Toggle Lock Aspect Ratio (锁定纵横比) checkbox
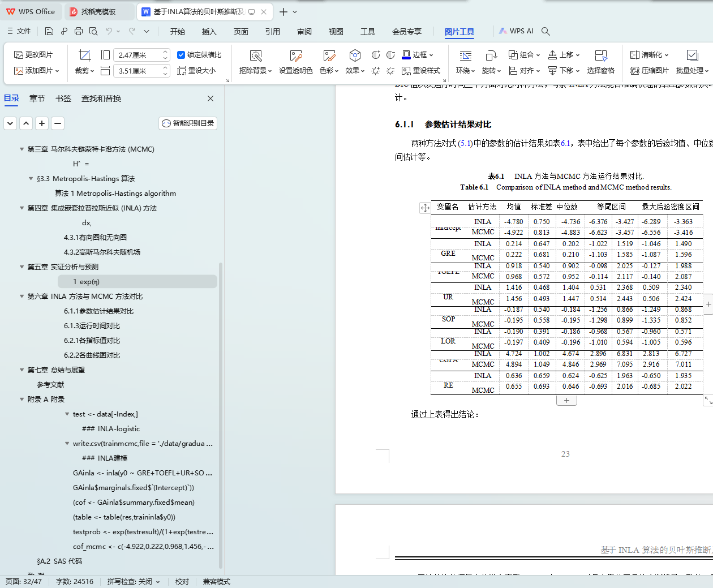 (x=181, y=55)
